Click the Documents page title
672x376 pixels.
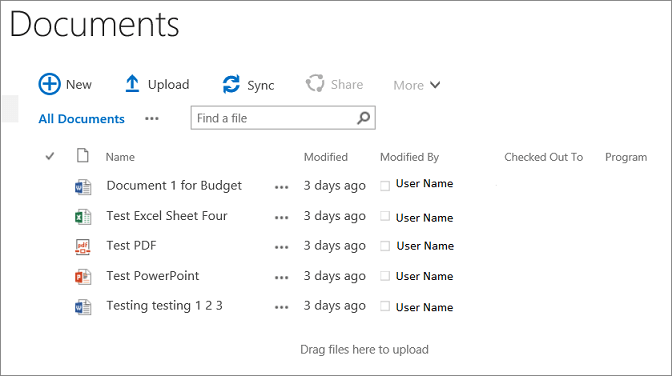pos(94,24)
